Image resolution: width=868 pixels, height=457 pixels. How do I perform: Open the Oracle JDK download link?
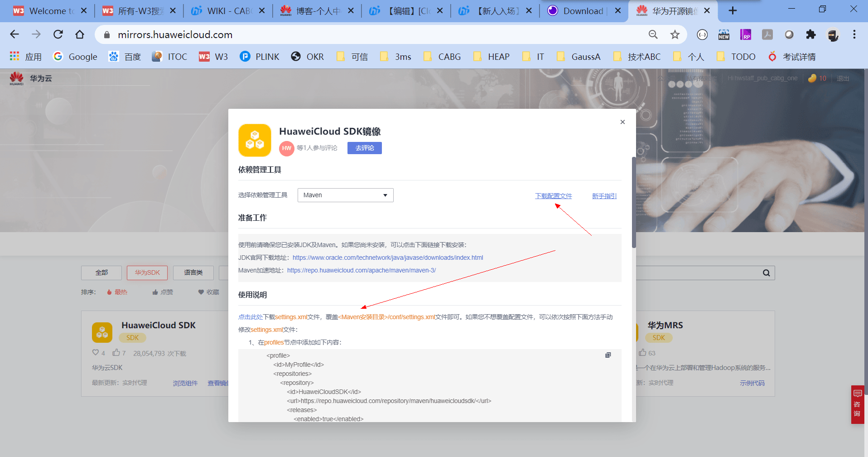pos(388,258)
